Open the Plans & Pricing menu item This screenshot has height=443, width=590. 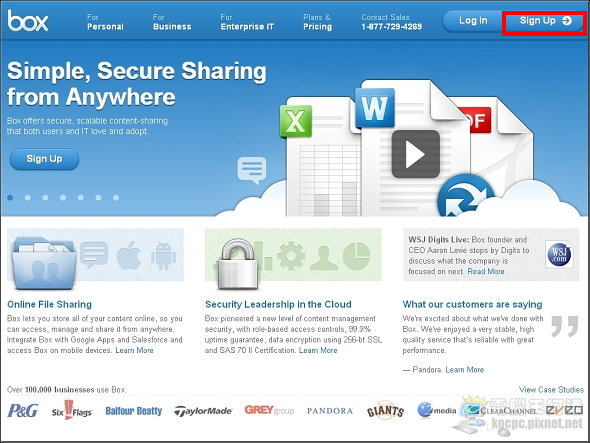click(x=318, y=22)
